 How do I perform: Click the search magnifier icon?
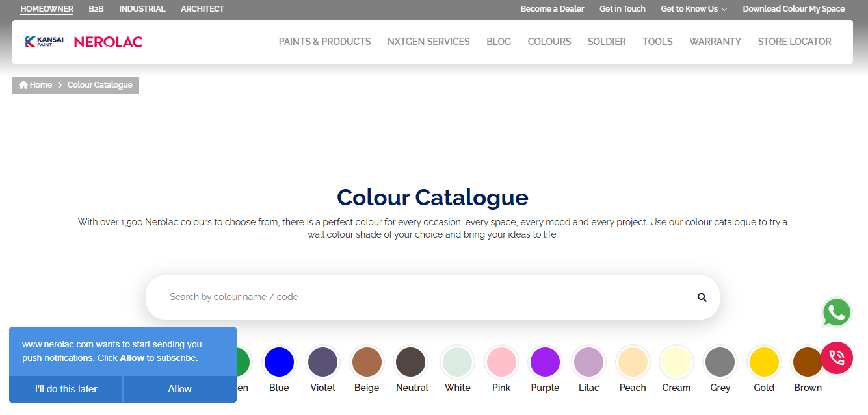point(702,297)
